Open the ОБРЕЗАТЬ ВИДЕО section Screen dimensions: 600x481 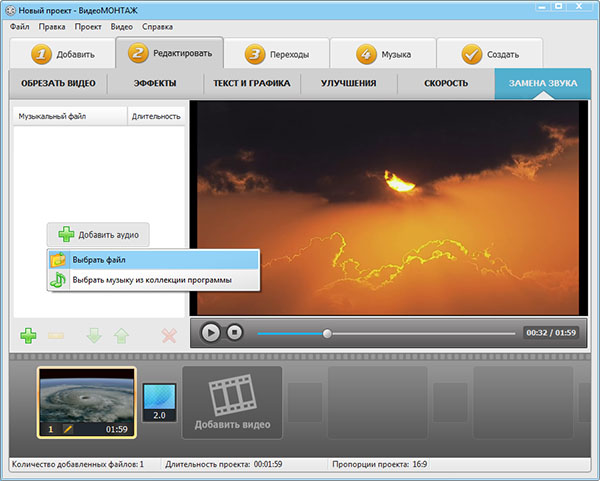point(58,83)
